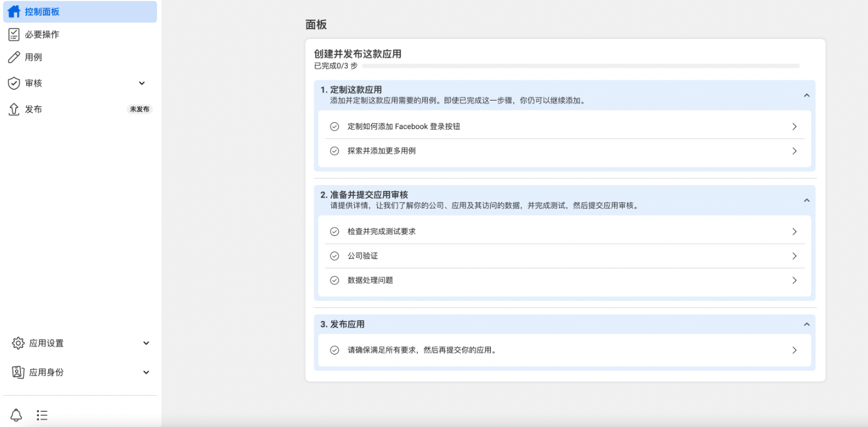Expand the 应用身份 chevron

click(x=146, y=372)
